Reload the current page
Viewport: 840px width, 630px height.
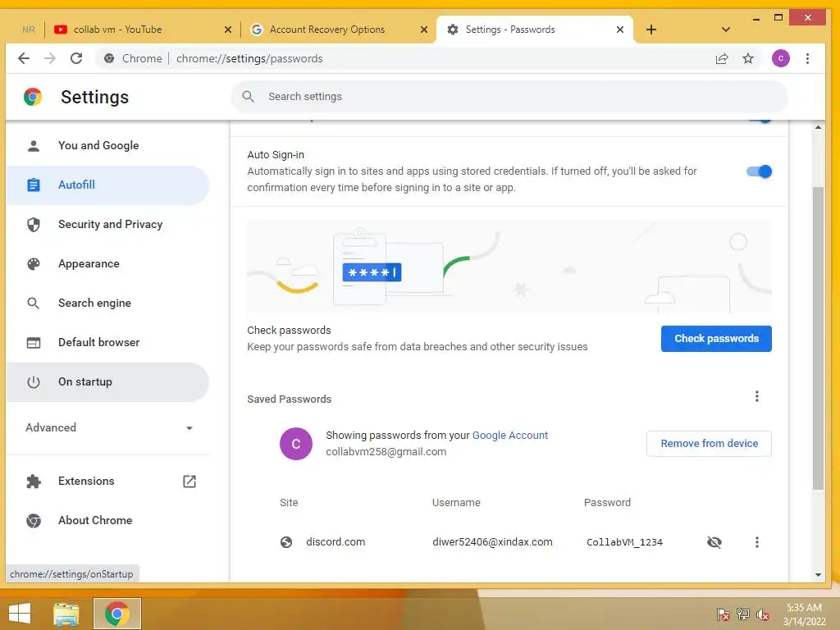[x=76, y=58]
